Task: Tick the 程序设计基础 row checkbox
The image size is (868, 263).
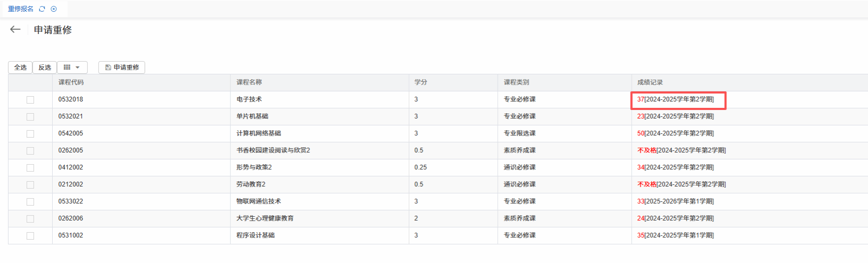Action: coord(30,236)
